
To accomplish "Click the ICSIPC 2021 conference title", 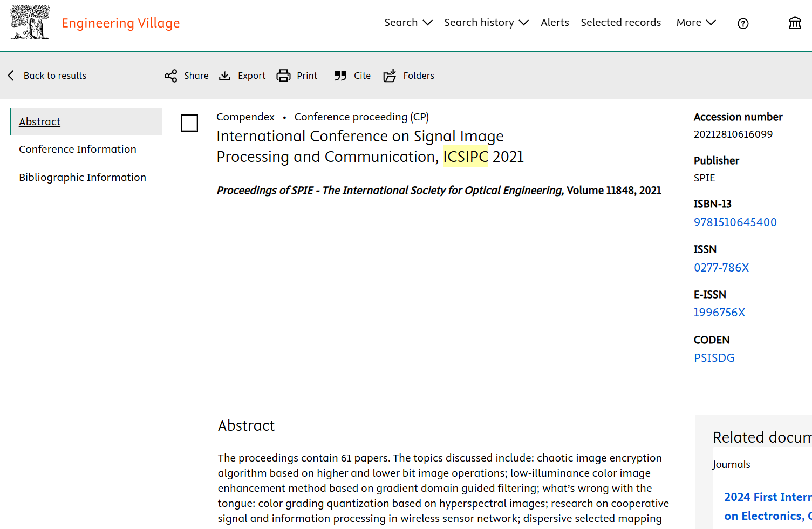I will click(370, 146).
